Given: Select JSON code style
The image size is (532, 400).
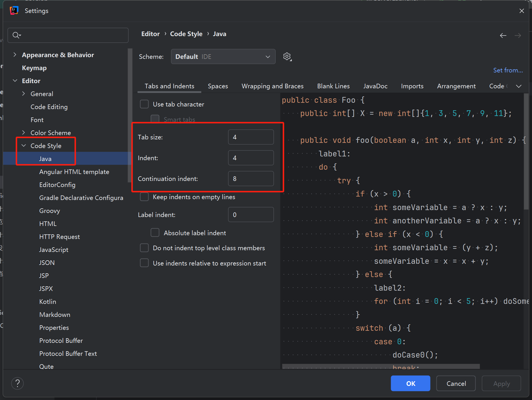Looking at the screenshot, I should point(47,262).
